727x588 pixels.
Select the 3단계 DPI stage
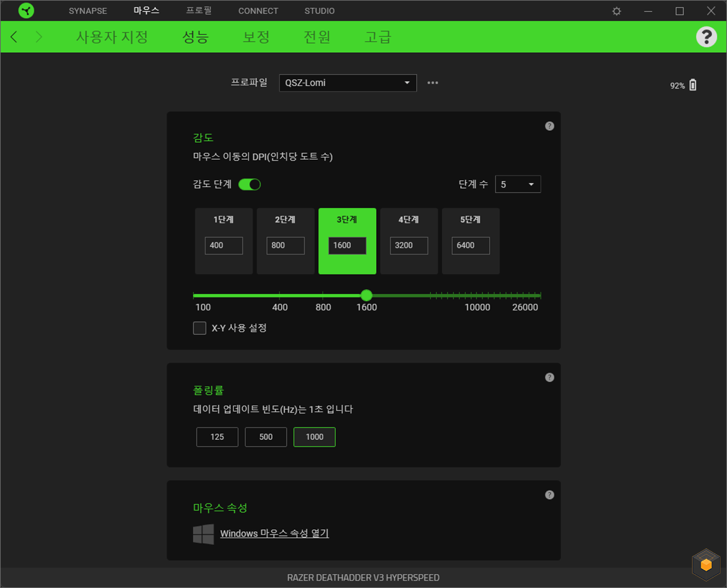347,241
